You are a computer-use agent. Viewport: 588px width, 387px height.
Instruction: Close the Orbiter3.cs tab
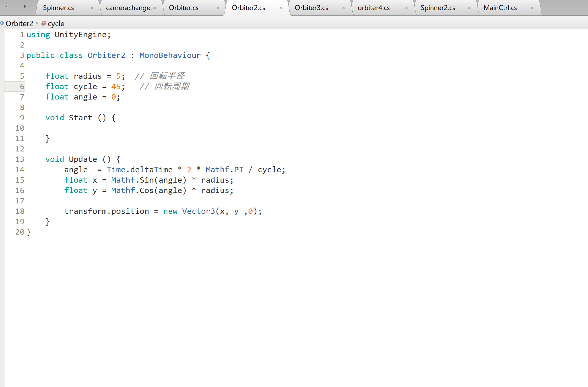pyautogui.click(x=344, y=8)
